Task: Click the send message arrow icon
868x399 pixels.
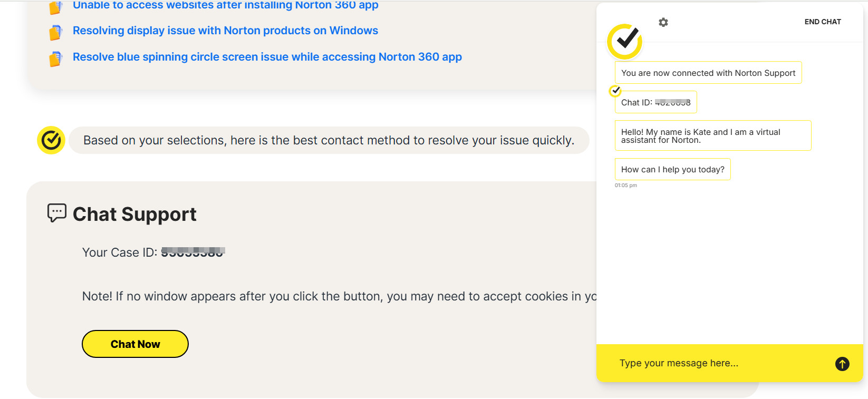Action: [842, 364]
